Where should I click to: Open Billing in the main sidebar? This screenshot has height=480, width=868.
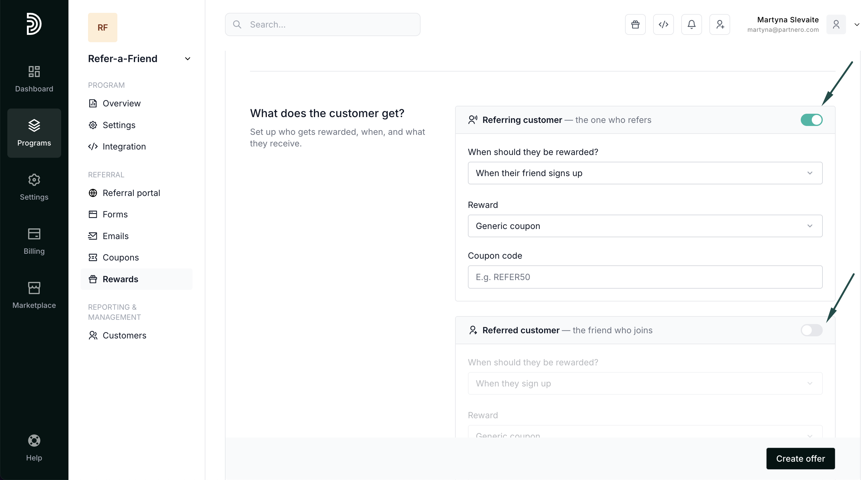34,241
